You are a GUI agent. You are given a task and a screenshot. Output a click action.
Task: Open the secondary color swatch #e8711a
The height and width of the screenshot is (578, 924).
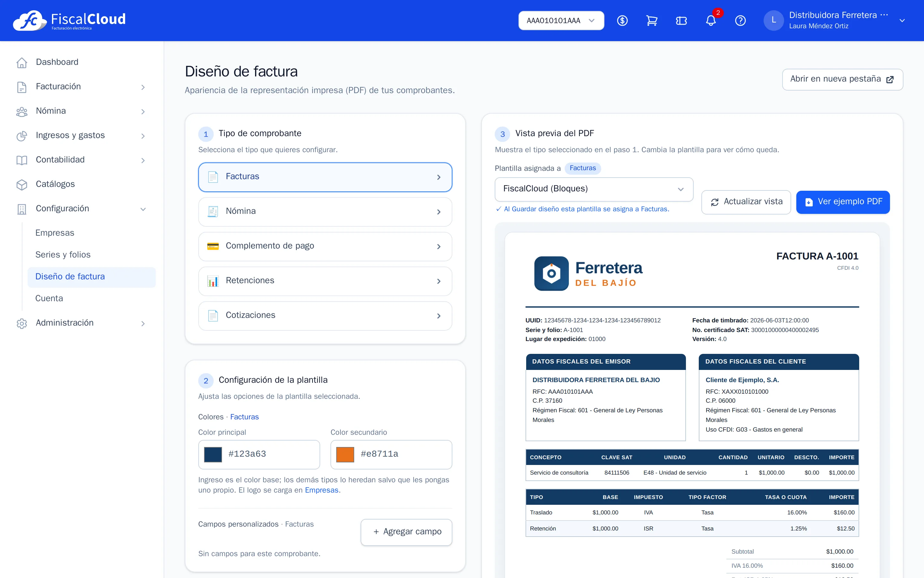(x=345, y=454)
